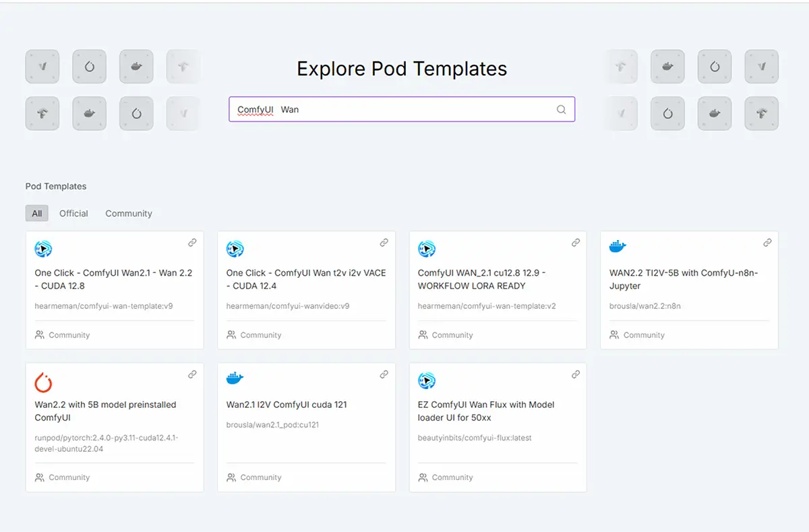The image size is (809, 532).
Task: Open WAN2.2 TI2V-5B with ComfyU-n8n-Jupyter template
Action: [684, 279]
